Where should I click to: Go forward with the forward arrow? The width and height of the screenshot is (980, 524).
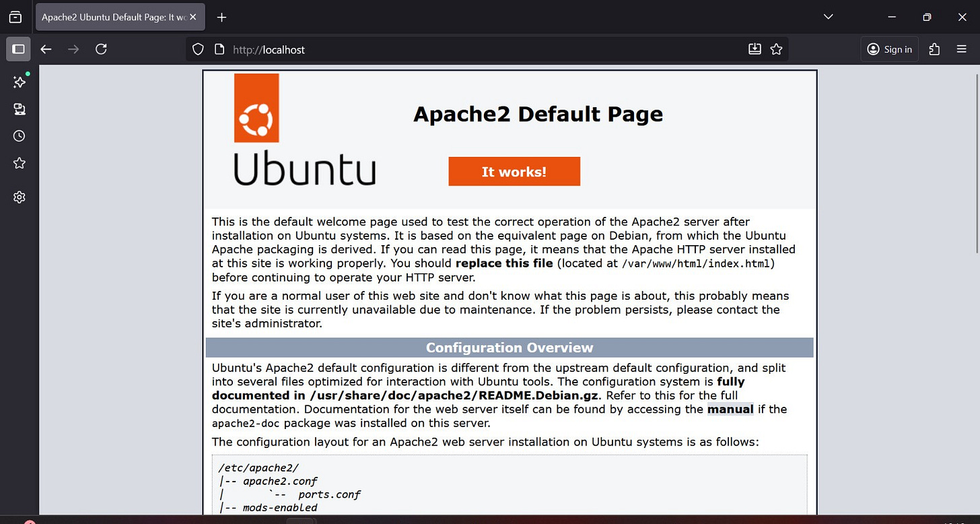73,49
